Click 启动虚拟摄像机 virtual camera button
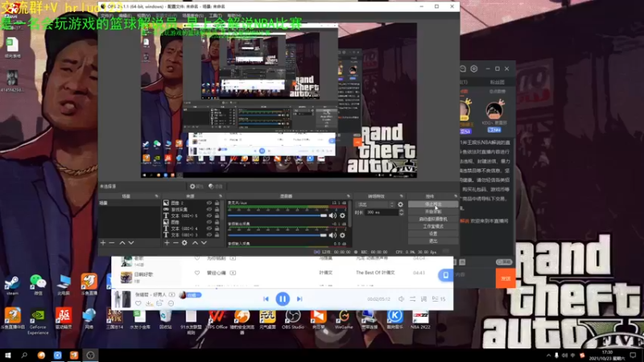The image size is (644, 362). [x=433, y=219]
